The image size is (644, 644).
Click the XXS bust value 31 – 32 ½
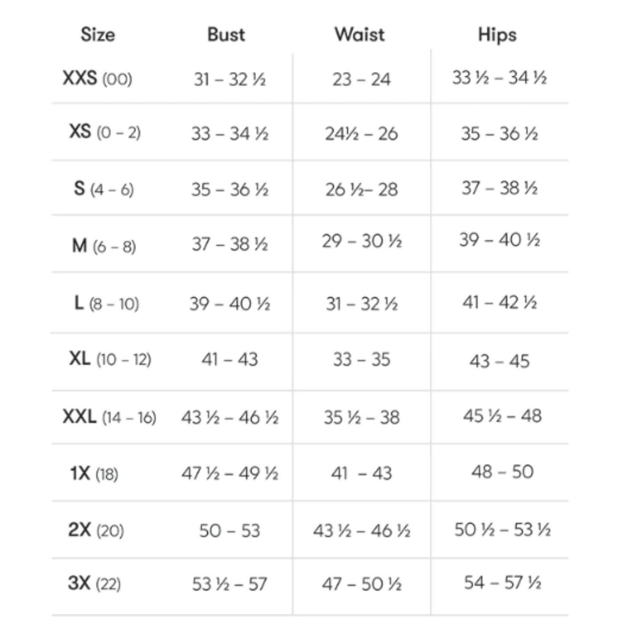click(230, 79)
